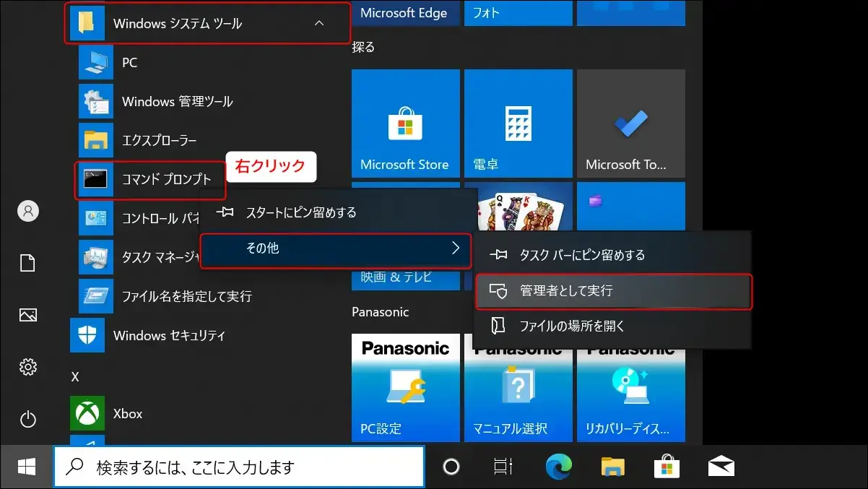Open the タスク マネージャー icon
This screenshot has height=489, width=868.
(96, 257)
